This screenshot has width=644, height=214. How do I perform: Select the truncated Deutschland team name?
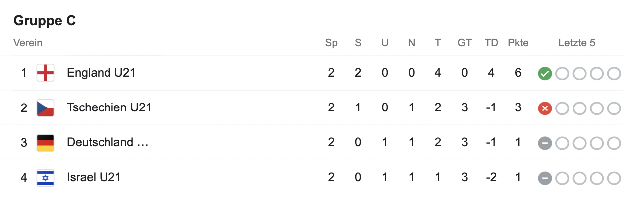tap(107, 143)
